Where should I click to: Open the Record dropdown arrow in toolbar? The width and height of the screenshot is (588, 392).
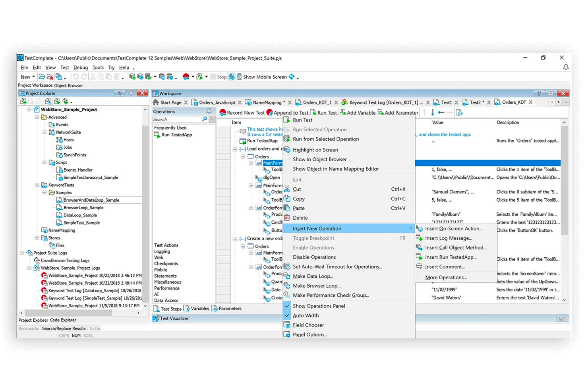(x=193, y=77)
